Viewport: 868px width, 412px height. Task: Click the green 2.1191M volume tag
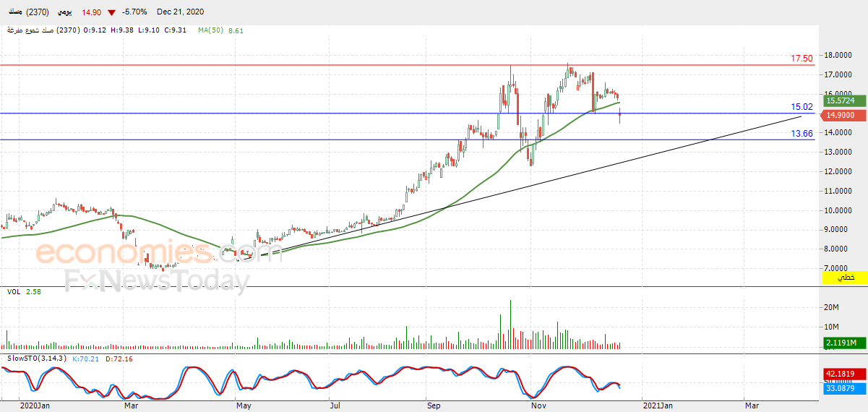click(842, 343)
